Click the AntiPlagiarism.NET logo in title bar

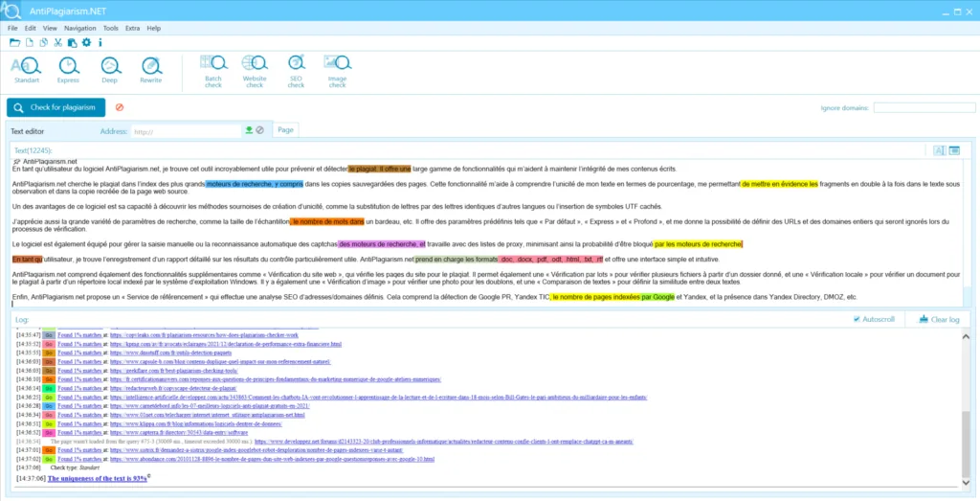coord(11,11)
